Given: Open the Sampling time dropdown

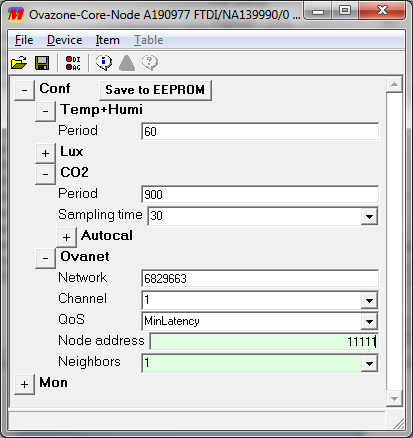Looking at the screenshot, I should tap(369, 216).
